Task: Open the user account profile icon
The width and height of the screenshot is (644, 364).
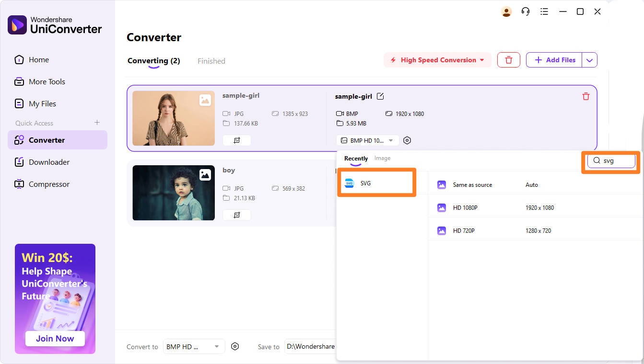Action: click(506, 11)
